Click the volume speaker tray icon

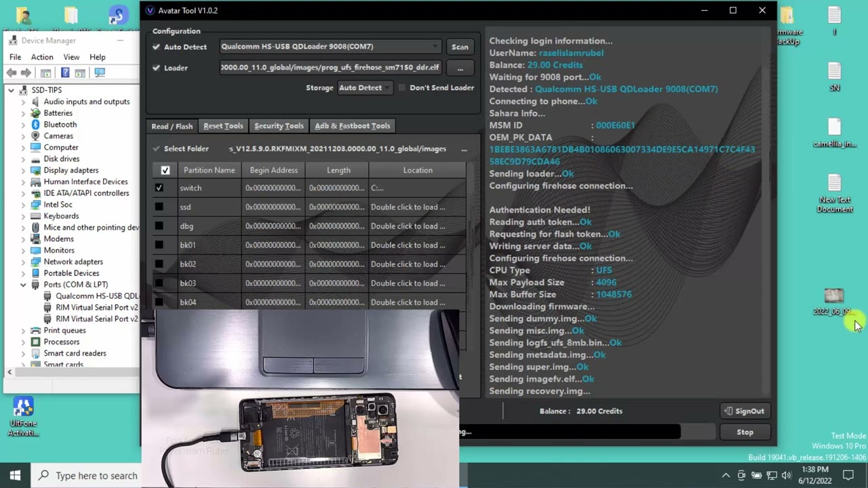click(x=787, y=476)
